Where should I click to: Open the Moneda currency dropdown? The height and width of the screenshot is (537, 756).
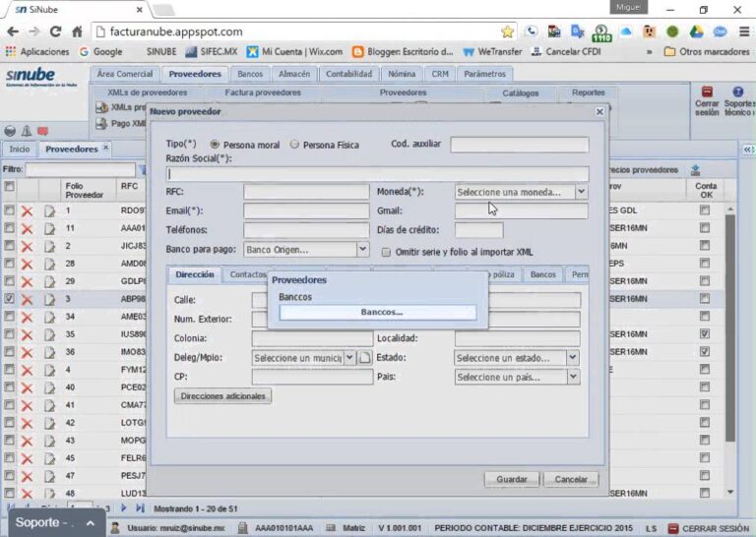click(581, 193)
